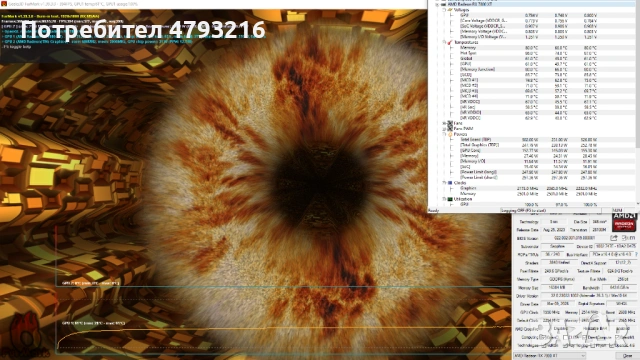Click the Bandwidth field in GPU-Z
Screen dimensions: 640x360
coord(620,287)
